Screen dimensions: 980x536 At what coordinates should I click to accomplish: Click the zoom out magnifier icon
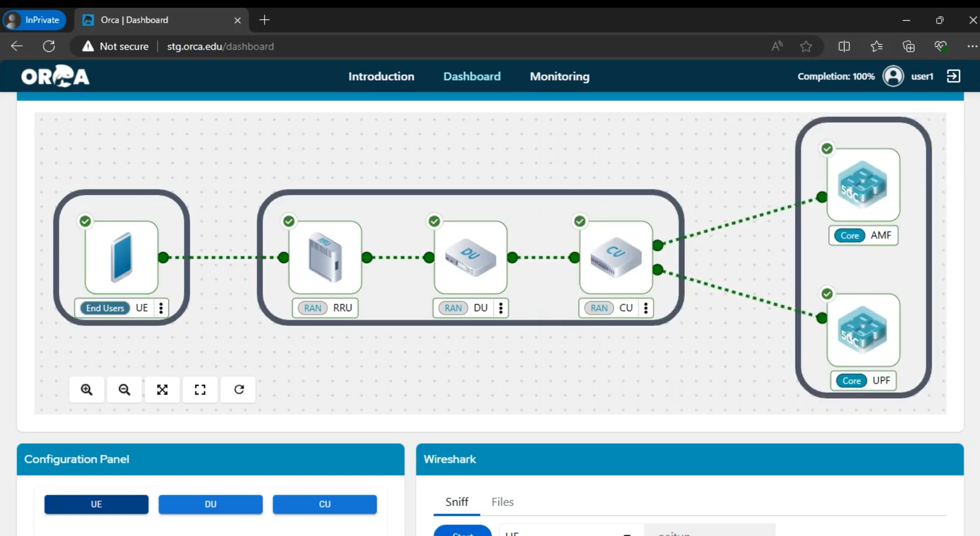124,389
